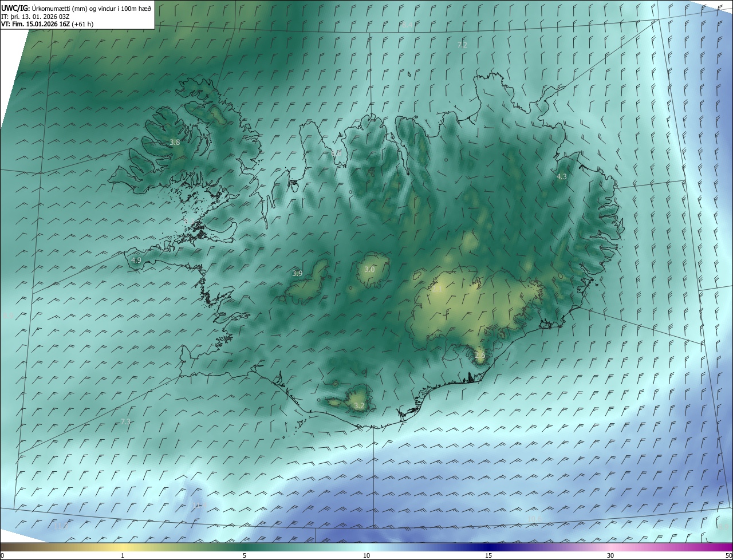Click the 7.3 value label over the sea
The image size is (733, 560).
(125, 422)
